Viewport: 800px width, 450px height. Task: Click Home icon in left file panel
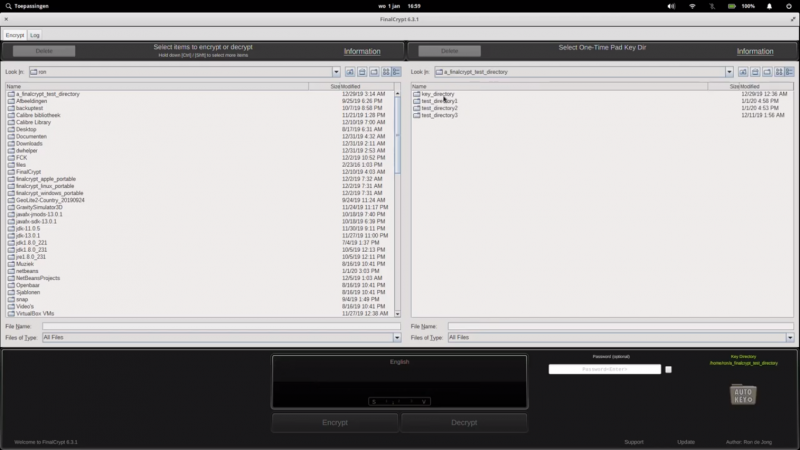362,72
